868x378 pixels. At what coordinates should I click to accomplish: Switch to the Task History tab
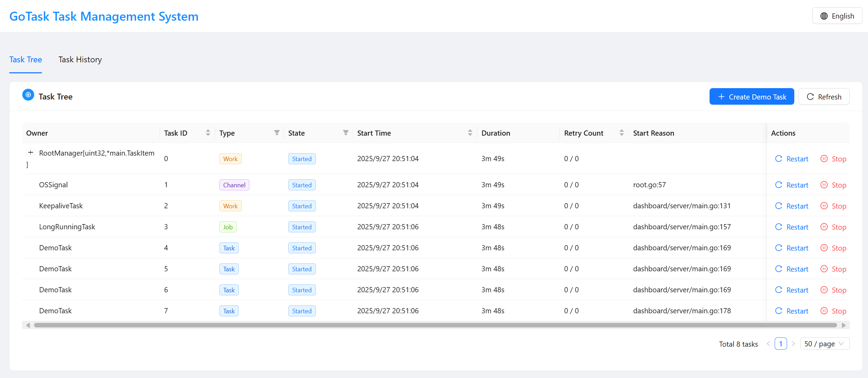[x=80, y=60]
